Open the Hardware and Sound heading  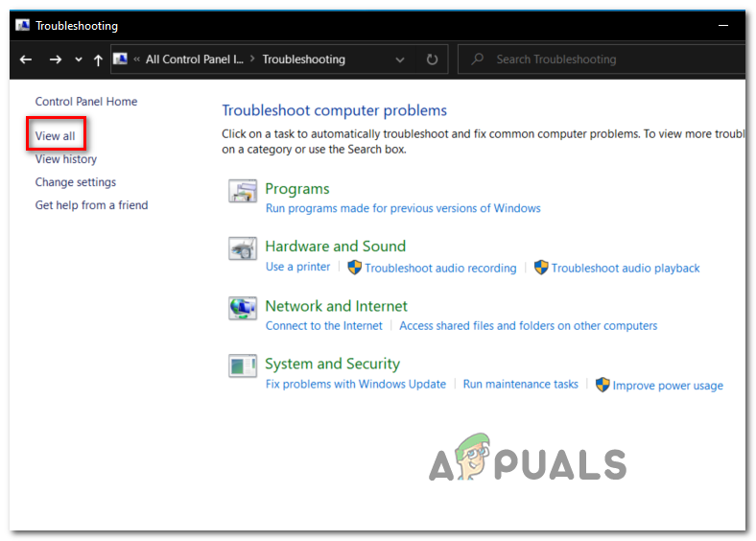[x=336, y=246]
